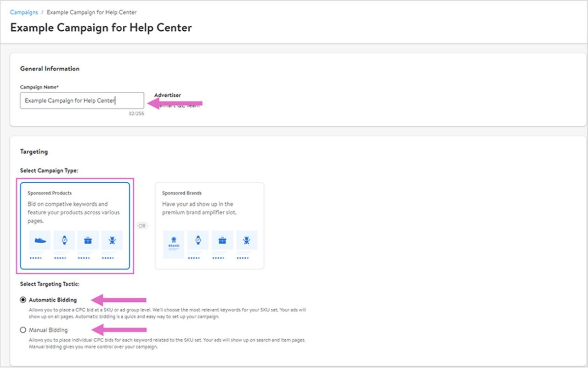This screenshot has width=588, height=368.
Task: Click the teddy bear icon in Sponsored Brands
Action: tap(247, 240)
